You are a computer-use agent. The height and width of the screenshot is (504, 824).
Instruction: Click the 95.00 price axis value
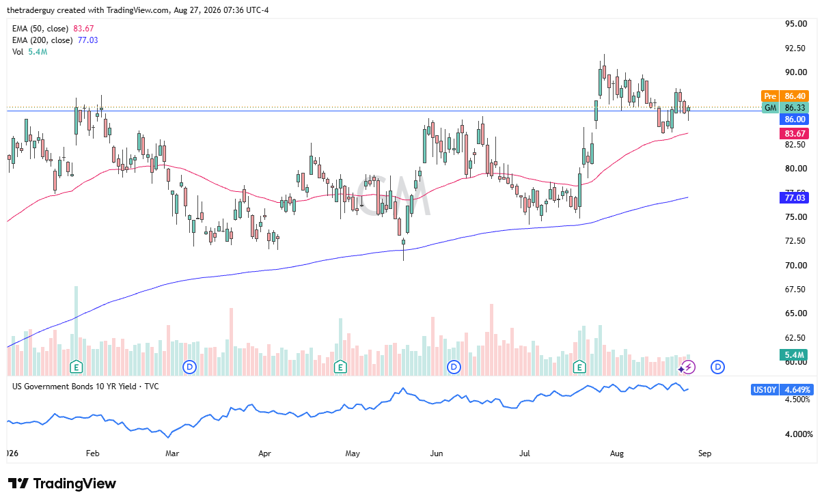tap(796, 24)
